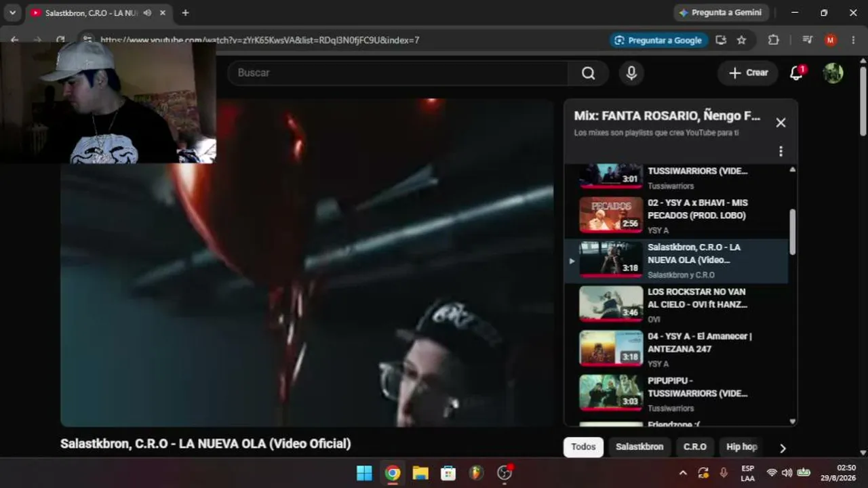Click the playlist scroll-up arrow
868x488 pixels.
(792, 169)
